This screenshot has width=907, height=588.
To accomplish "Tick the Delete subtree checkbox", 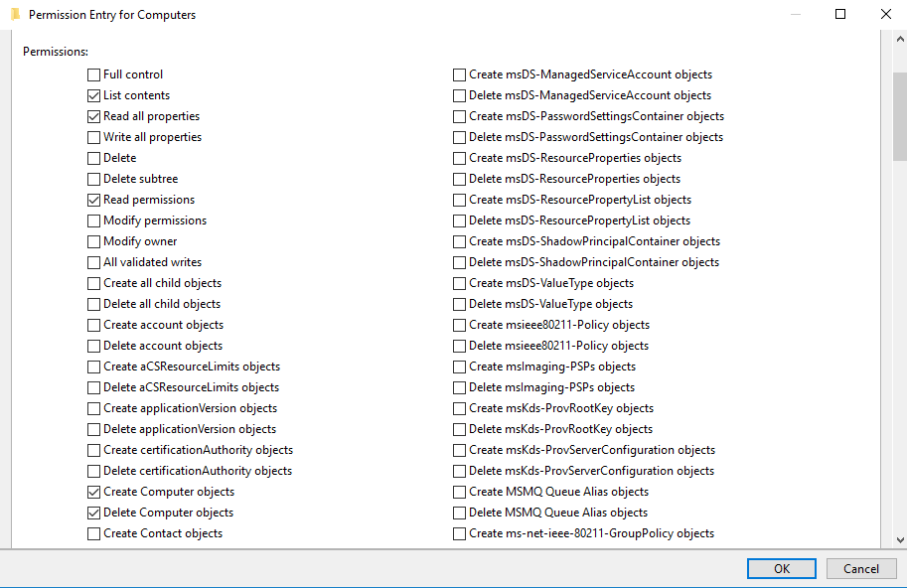I will (x=93, y=179).
